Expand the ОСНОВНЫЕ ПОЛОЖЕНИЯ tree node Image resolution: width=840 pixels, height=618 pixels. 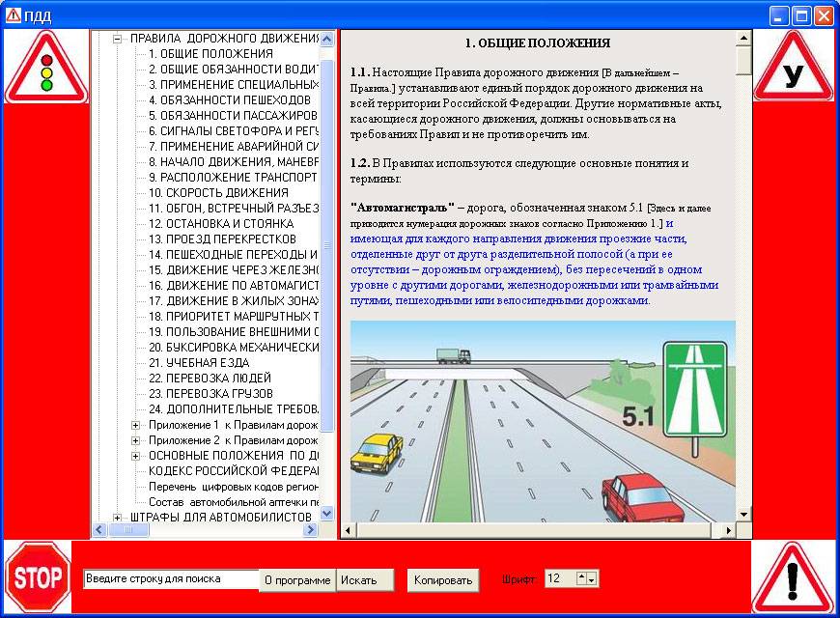click(x=135, y=456)
